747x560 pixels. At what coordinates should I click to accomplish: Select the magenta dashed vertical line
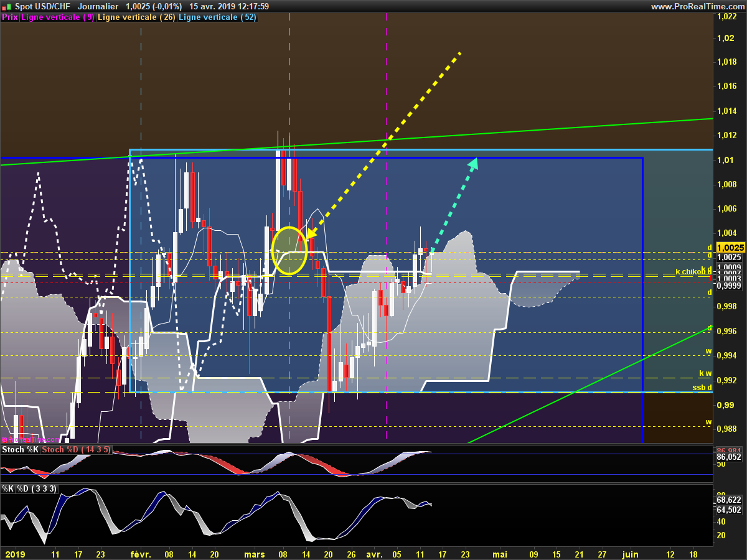coord(387,227)
